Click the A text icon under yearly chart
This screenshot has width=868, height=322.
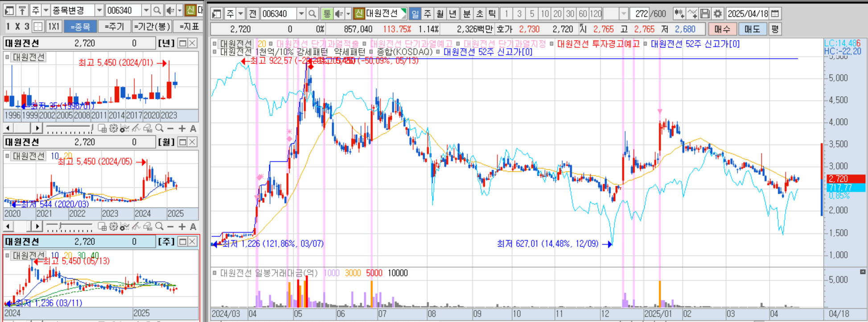pyautogui.click(x=193, y=128)
